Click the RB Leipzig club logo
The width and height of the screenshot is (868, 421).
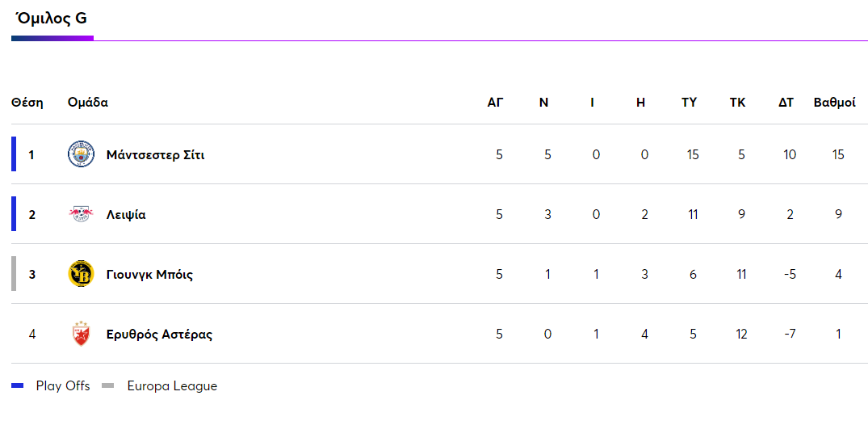[81, 214]
